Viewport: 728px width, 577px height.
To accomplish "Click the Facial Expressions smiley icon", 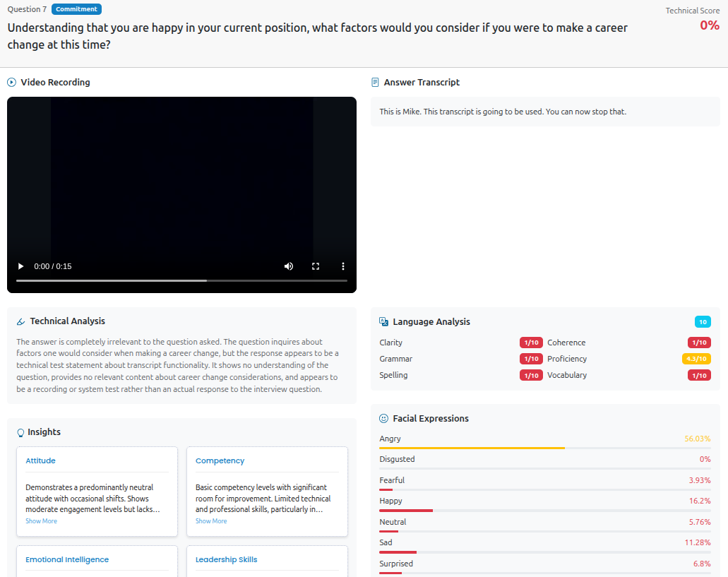I will pyautogui.click(x=383, y=419).
